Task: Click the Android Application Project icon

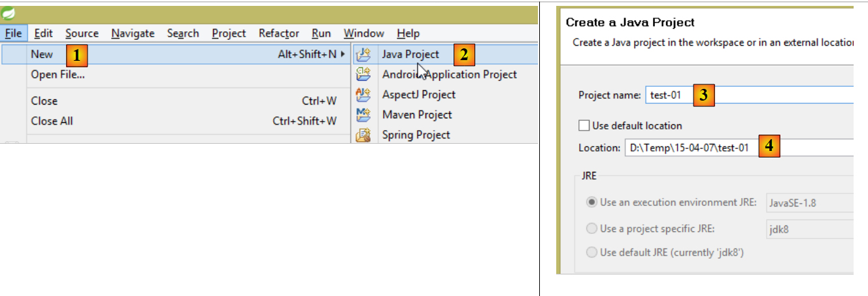Action: (x=363, y=74)
